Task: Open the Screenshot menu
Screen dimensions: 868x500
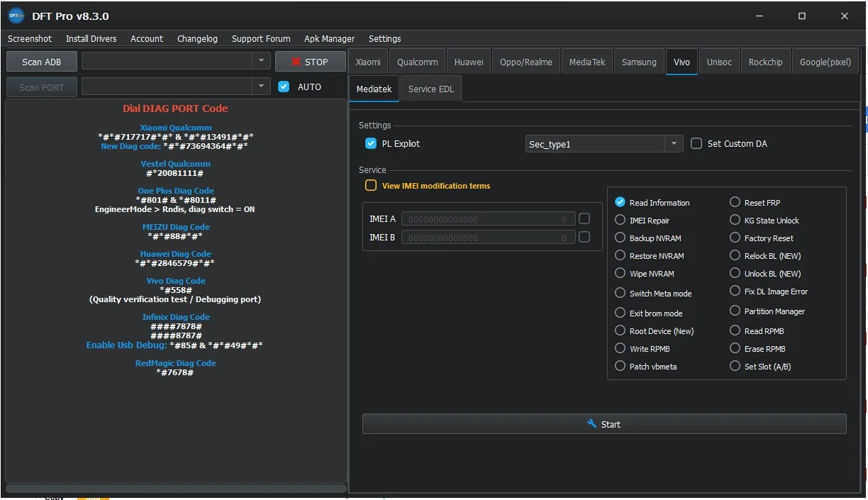Action: pyautogui.click(x=30, y=39)
